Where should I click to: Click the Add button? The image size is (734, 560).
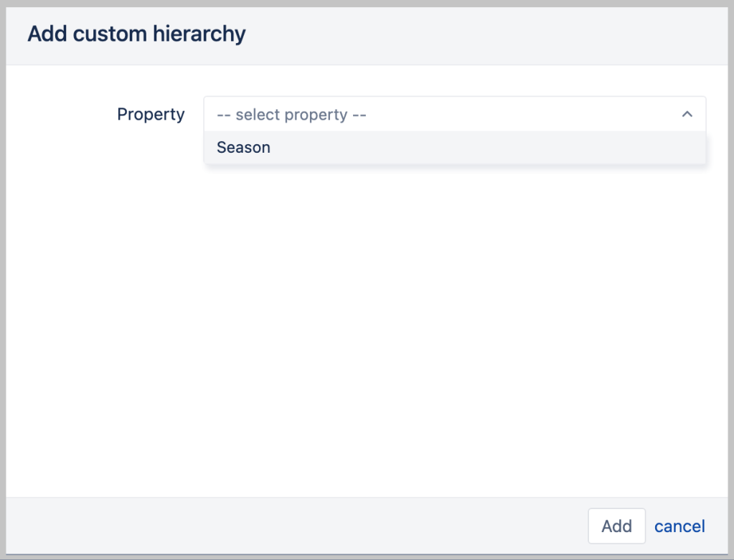(616, 526)
